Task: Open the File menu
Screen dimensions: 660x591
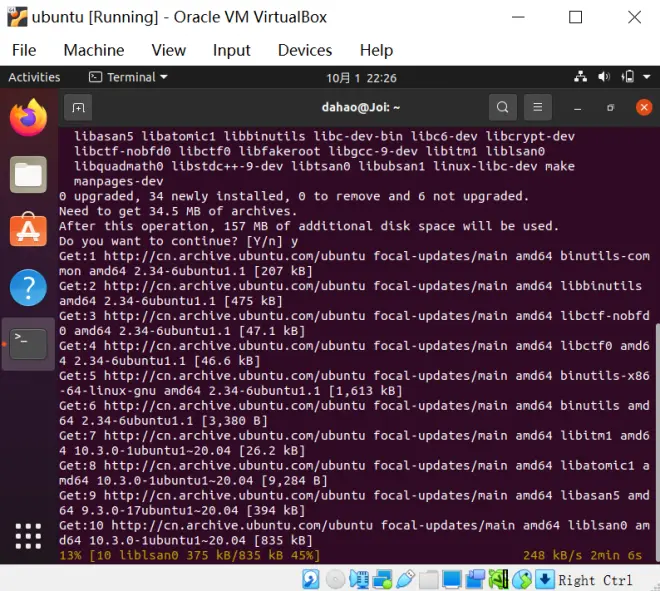Action: point(24,50)
